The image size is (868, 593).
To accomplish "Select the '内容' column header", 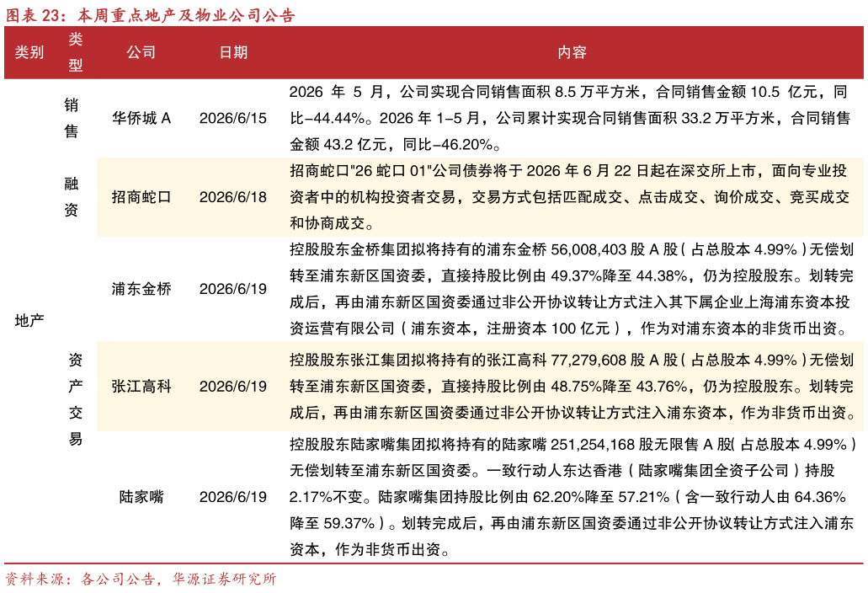I will coord(572,52).
